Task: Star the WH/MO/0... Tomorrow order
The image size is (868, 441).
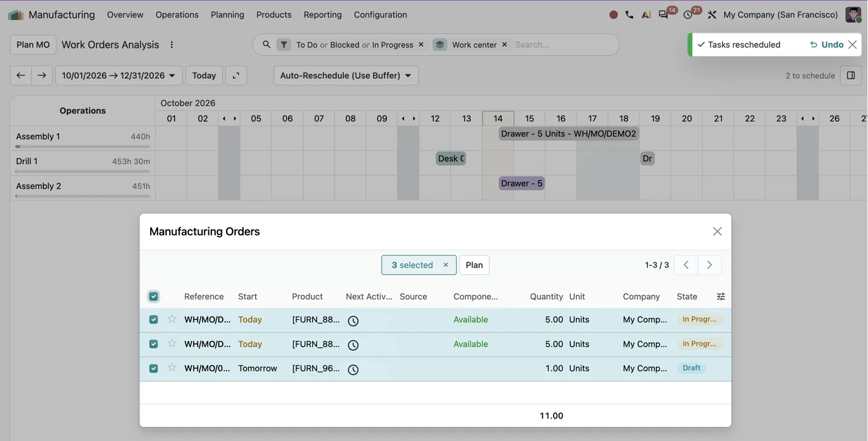Action: coord(172,367)
